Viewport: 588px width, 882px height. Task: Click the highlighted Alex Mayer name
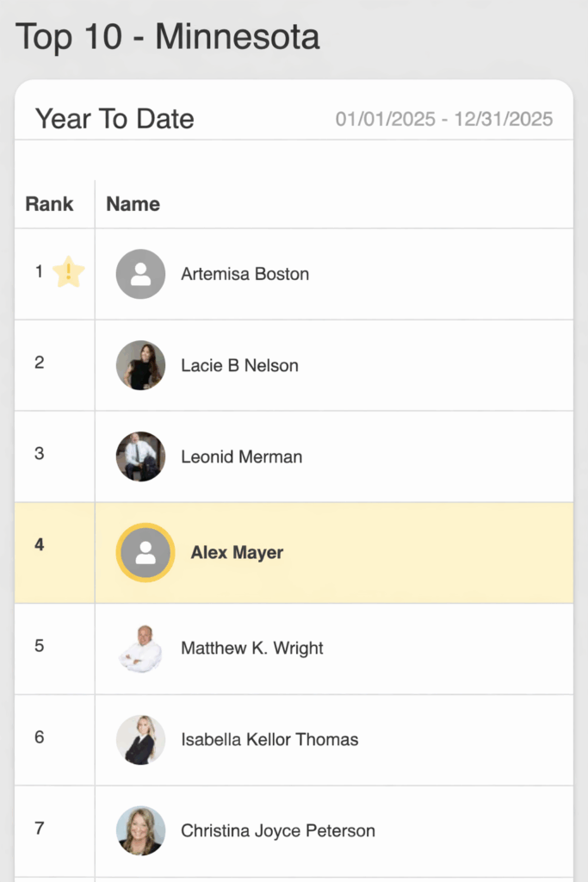coord(237,553)
